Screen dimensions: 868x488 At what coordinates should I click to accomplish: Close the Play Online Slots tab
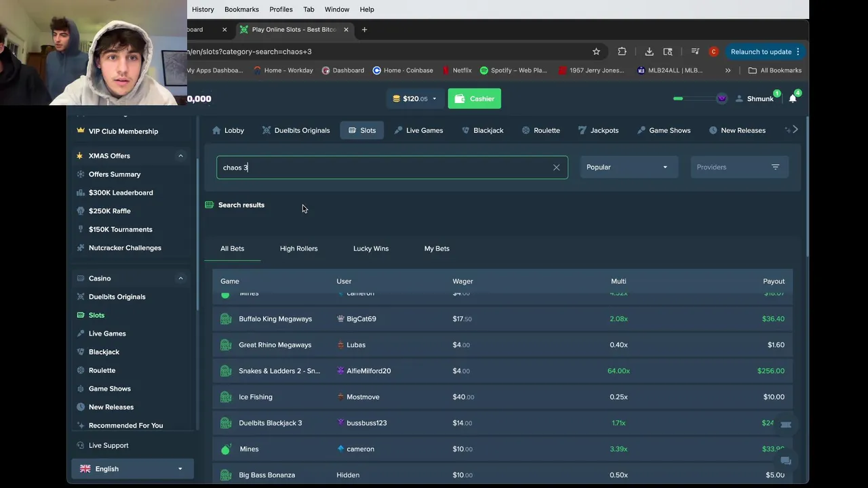coord(346,30)
